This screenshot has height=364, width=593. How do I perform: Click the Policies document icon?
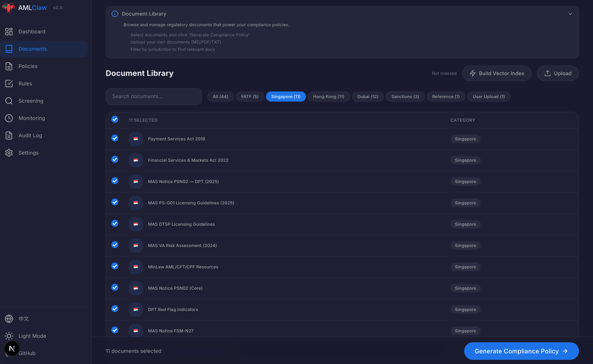tap(9, 66)
